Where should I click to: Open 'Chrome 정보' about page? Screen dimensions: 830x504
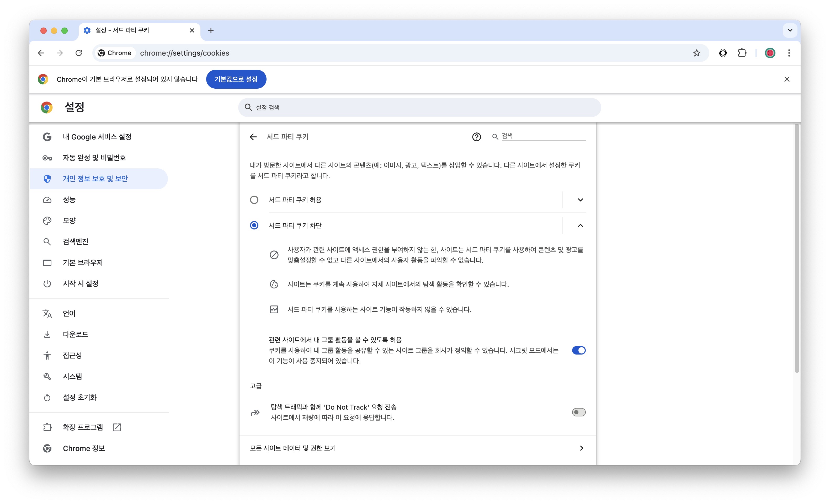[x=99, y=448]
